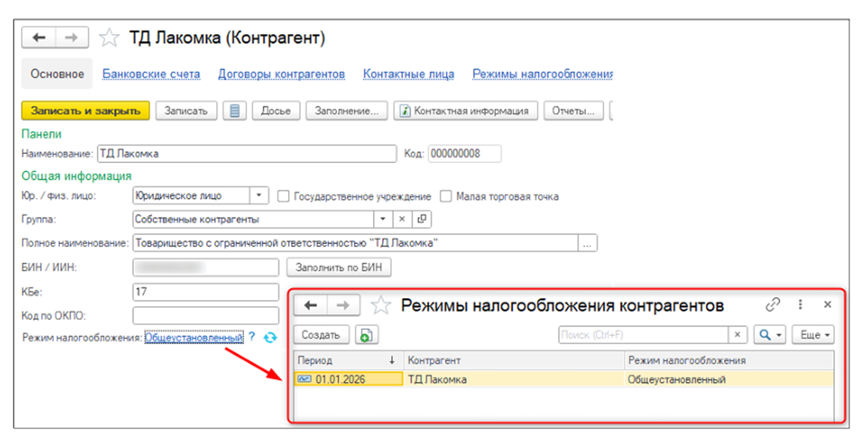Open the Досье report
Viewport: 868px width, 445px height.
(276, 111)
